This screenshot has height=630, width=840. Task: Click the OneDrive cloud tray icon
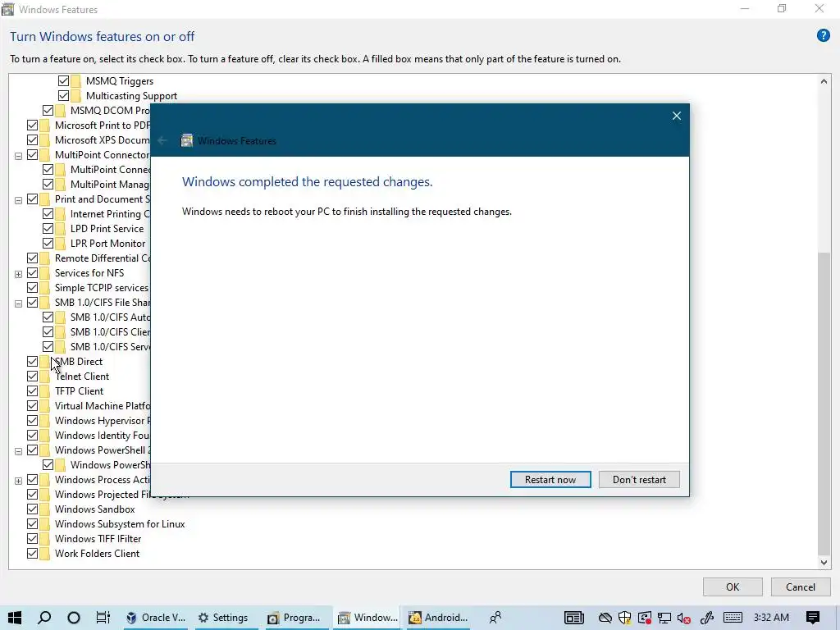click(605, 618)
